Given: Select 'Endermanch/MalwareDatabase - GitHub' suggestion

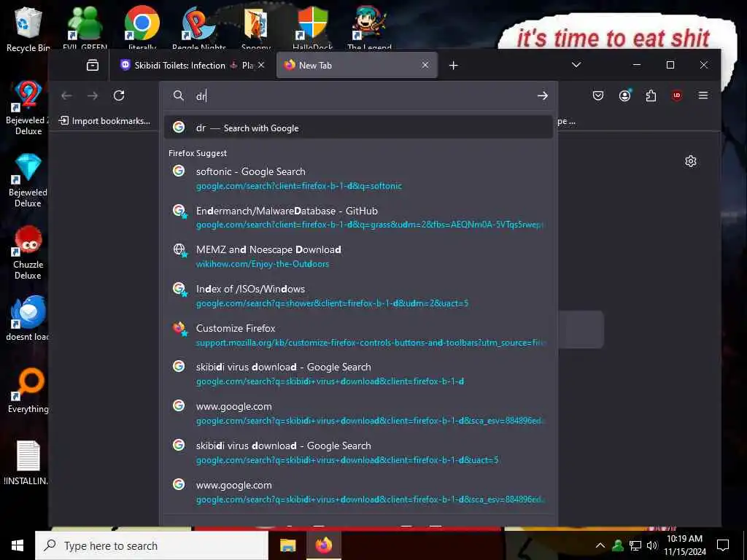Looking at the screenshot, I should 358,217.
